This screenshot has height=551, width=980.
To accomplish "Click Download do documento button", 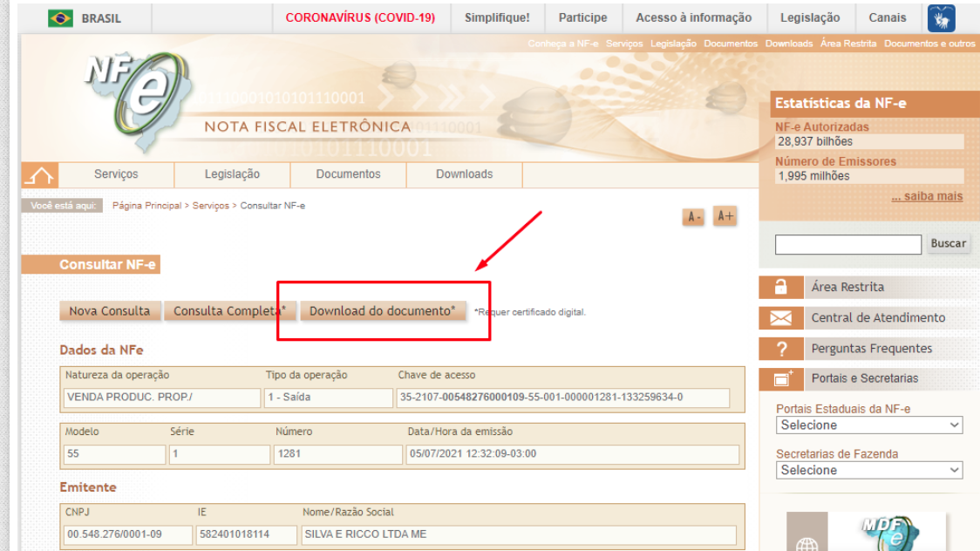I will tap(383, 311).
